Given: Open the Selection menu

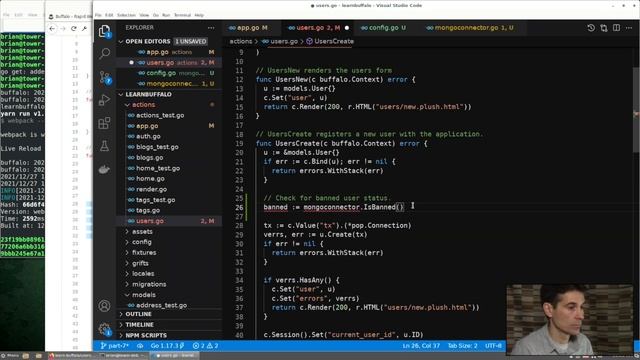Looking at the screenshot, I should click(126, 15).
